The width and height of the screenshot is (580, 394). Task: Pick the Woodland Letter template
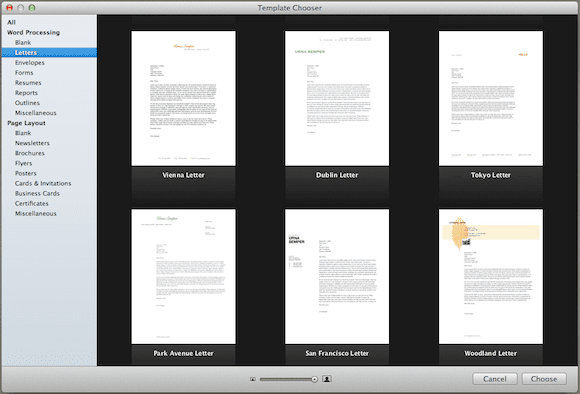coord(491,276)
